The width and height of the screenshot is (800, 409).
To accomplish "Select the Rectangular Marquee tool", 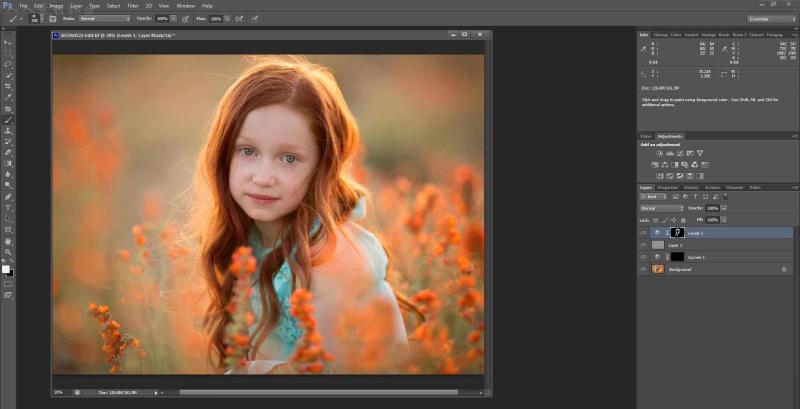I will 8,54.
